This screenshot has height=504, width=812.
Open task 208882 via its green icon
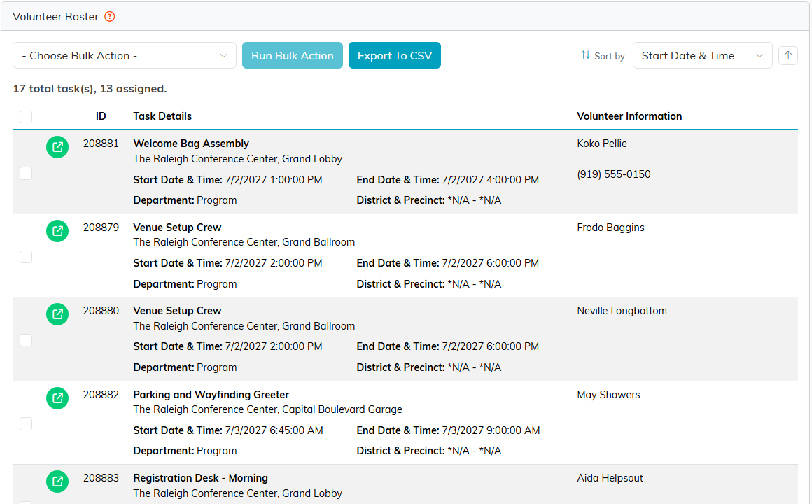[57, 398]
